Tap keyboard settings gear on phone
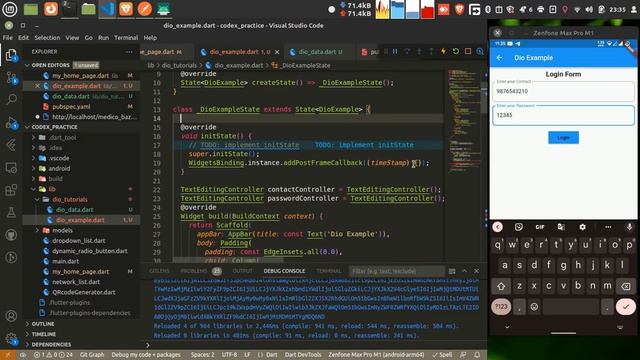 pos(582,227)
